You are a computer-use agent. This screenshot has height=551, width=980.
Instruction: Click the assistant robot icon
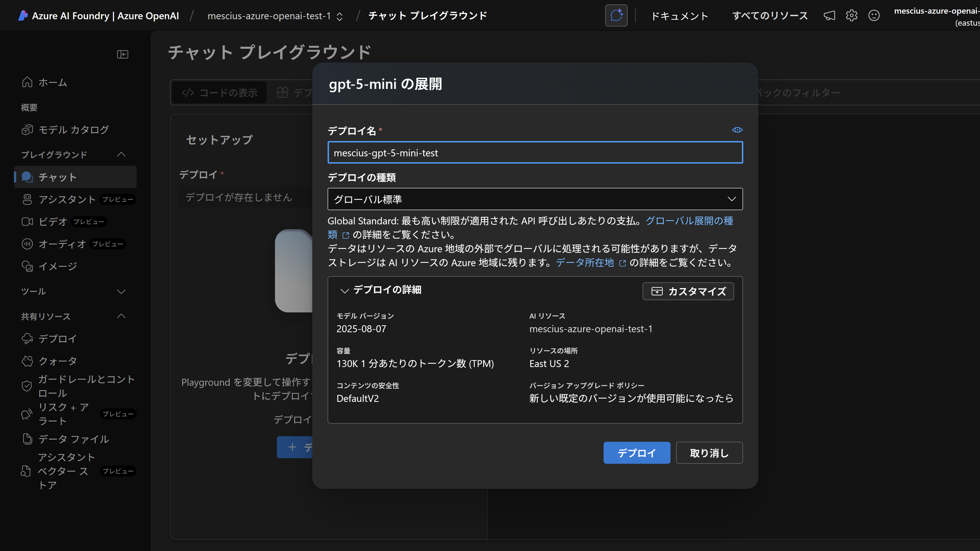27,199
